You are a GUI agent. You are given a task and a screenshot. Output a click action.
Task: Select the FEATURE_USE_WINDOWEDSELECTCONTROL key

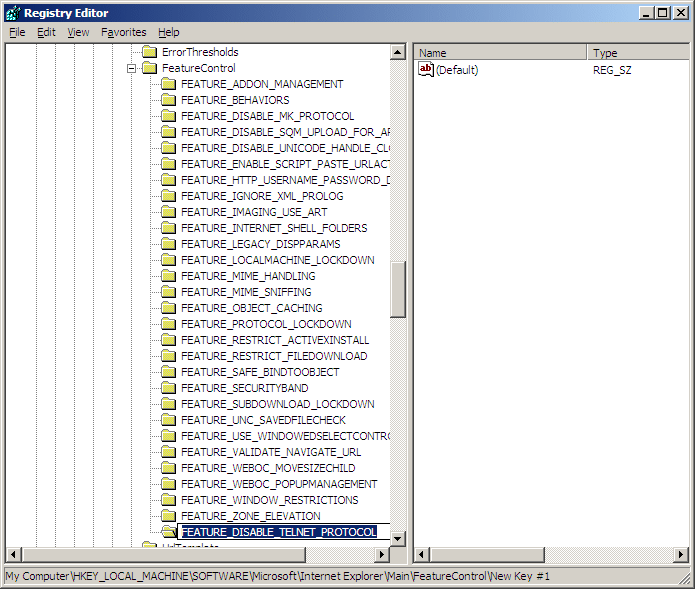[285, 436]
